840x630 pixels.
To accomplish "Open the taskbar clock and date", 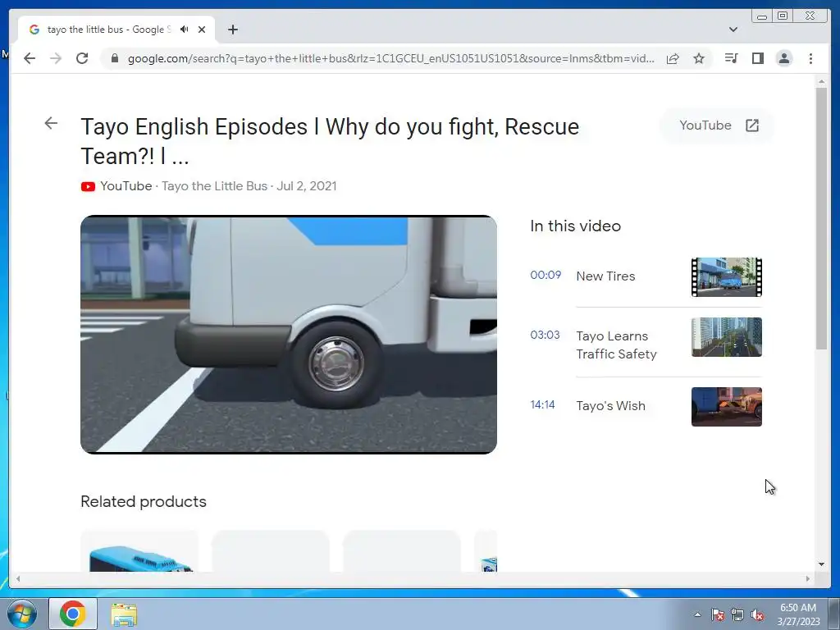I will tap(798, 614).
